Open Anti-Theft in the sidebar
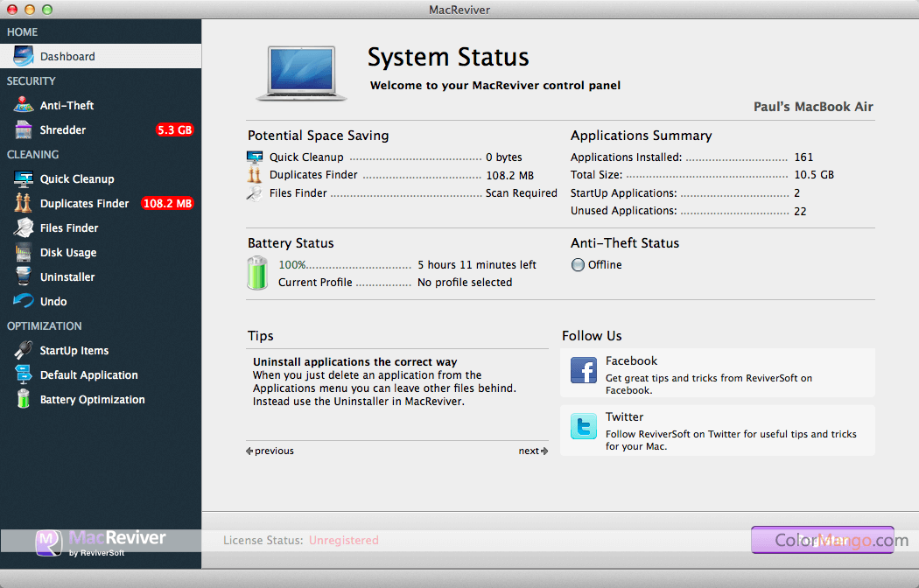 pyautogui.click(x=101, y=105)
